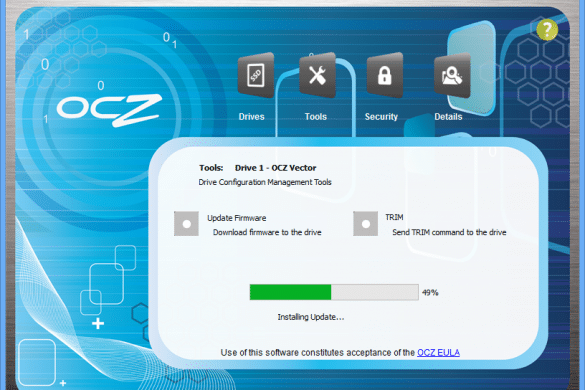Image resolution: width=585 pixels, height=390 pixels.
Task: Click 'Download firmware to the drive' text
Action: 267,232
